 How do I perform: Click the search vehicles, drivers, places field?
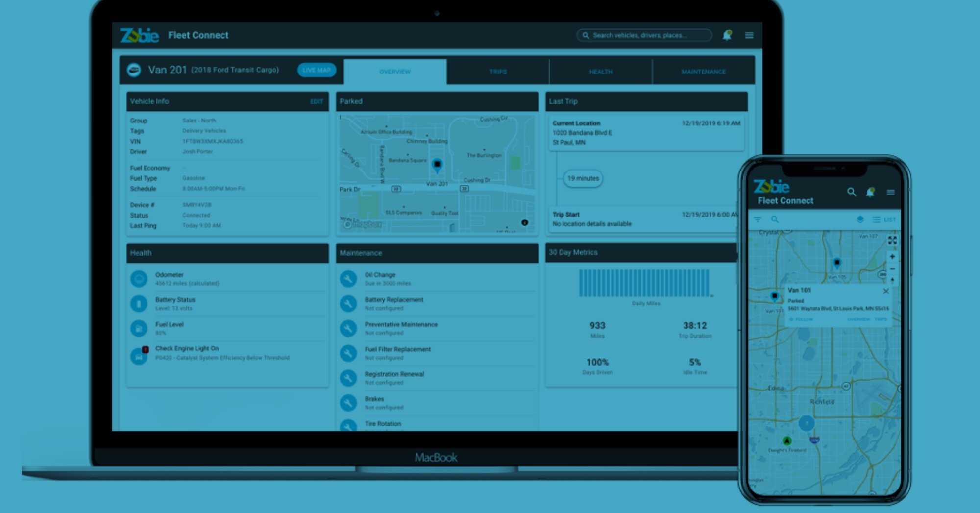pos(644,35)
